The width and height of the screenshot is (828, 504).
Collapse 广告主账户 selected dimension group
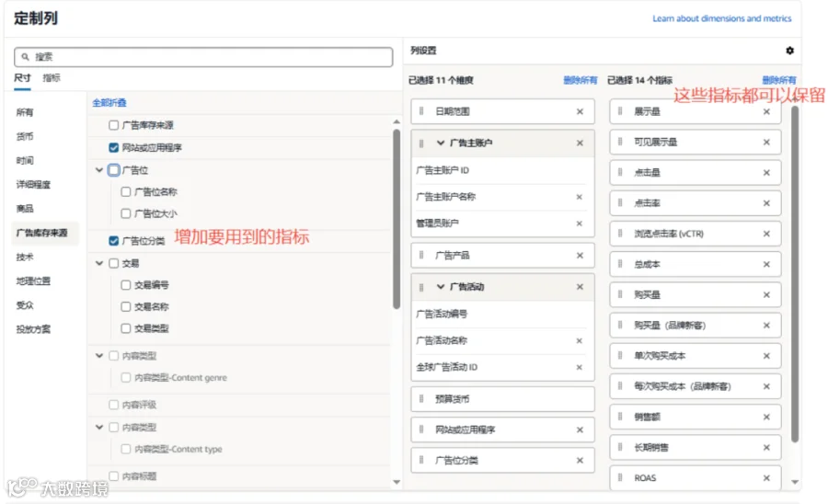click(441, 143)
